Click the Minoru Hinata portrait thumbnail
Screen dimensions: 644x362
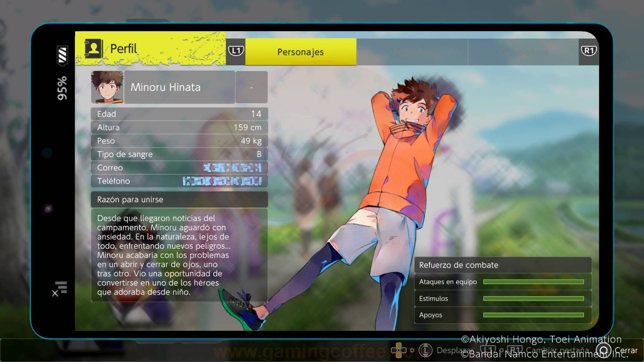(107, 87)
